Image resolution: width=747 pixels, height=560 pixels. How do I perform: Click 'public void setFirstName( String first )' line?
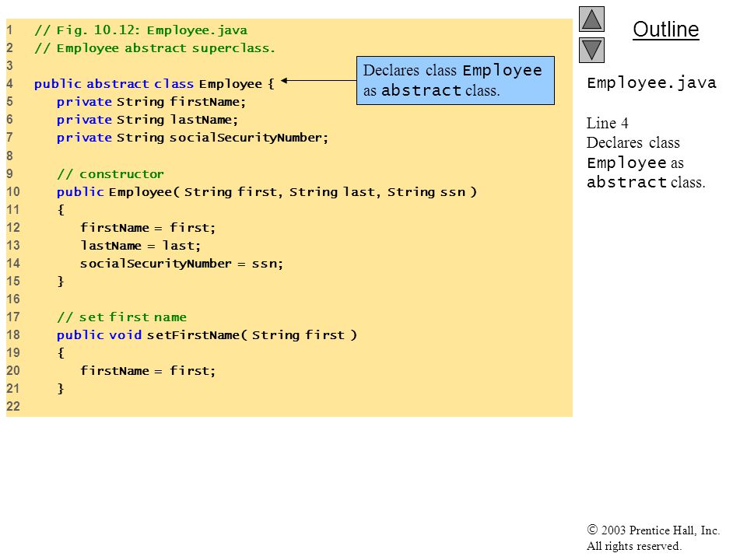207,335
